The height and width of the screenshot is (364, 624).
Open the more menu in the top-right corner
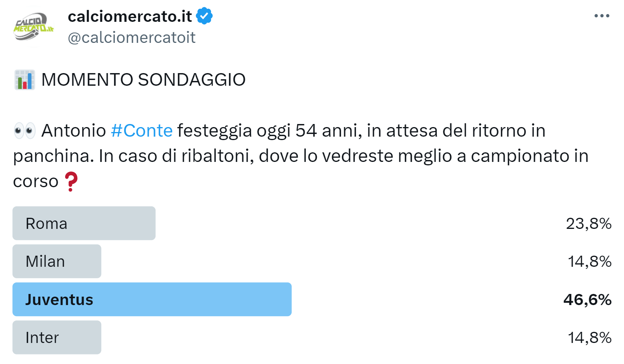point(602,16)
